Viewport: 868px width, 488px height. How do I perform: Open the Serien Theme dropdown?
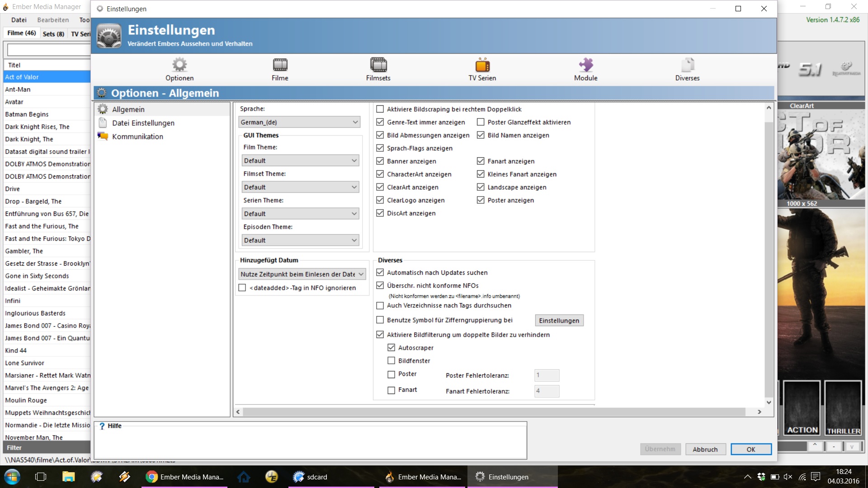(x=301, y=214)
